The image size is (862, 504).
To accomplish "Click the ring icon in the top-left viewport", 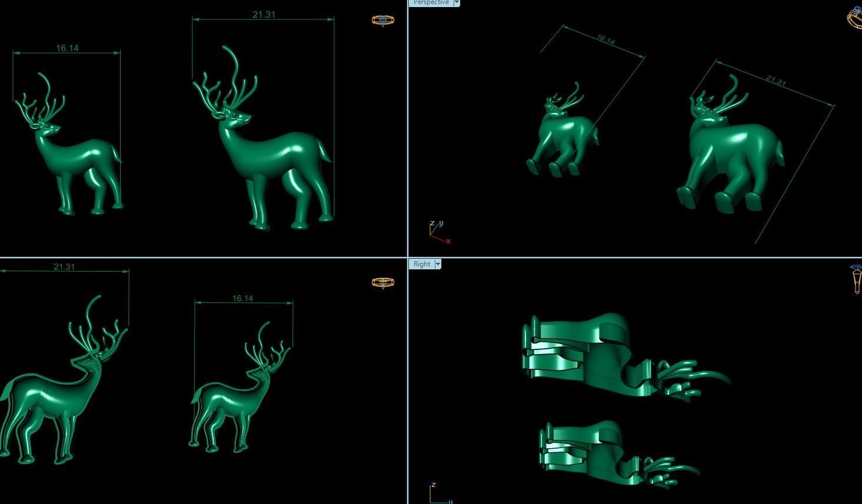I will coord(383,21).
